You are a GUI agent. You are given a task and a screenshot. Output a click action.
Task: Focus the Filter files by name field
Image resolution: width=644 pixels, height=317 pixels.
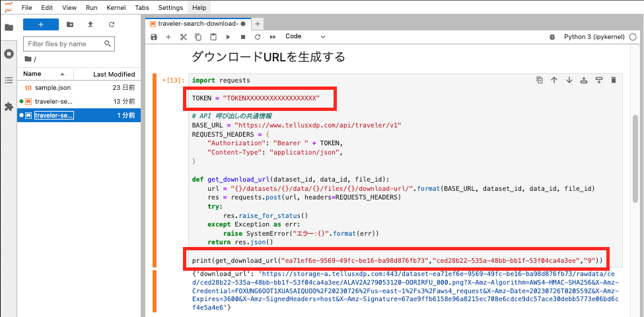(69, 44)
